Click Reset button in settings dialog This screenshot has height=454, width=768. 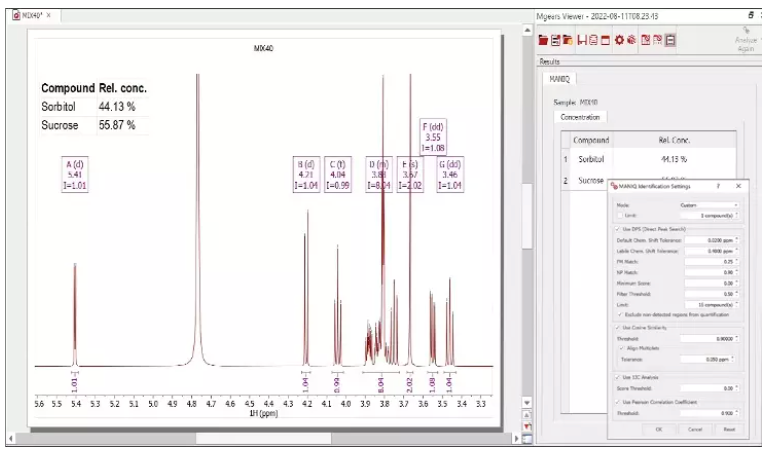[728, 429]
